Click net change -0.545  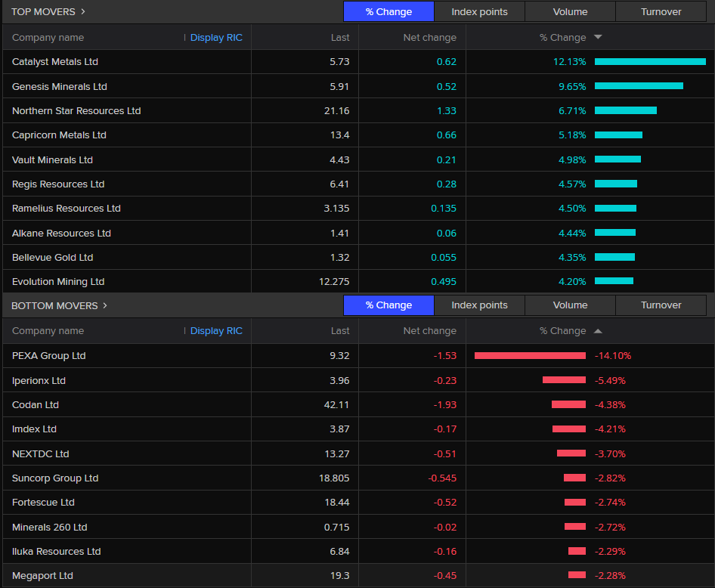[442, 478]
